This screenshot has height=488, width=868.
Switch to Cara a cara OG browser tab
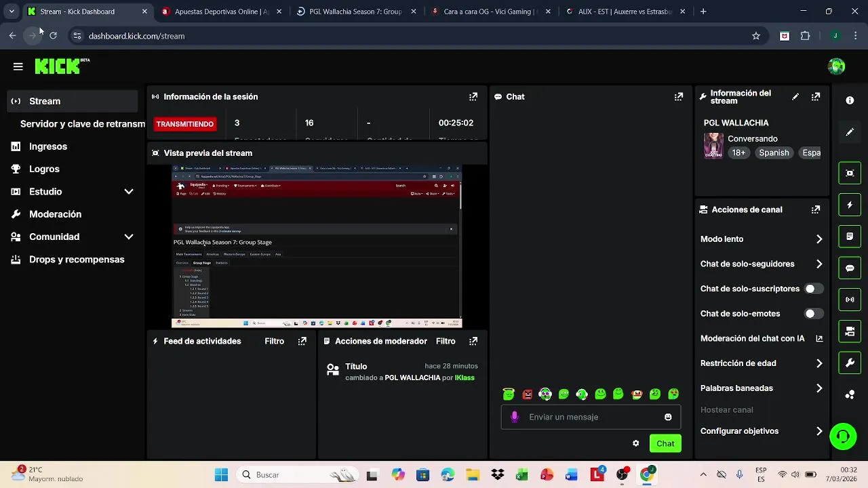[x=490, y=12]
